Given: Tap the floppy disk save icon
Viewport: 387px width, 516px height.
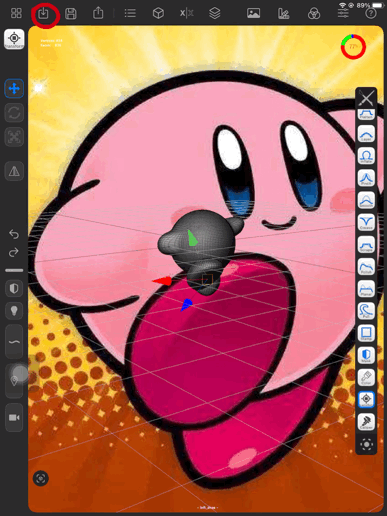Looking at the screenshot, I should 70,14.
